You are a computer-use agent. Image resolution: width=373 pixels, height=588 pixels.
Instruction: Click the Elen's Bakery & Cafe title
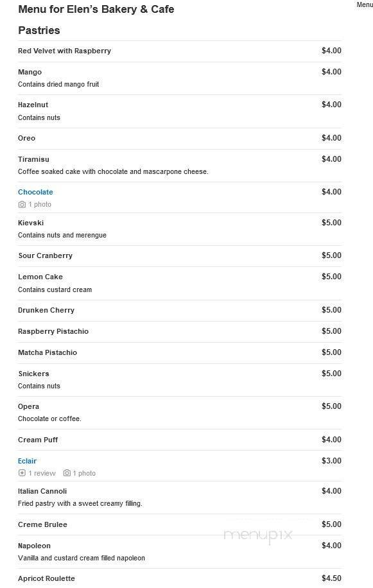[x=96, y=9]
